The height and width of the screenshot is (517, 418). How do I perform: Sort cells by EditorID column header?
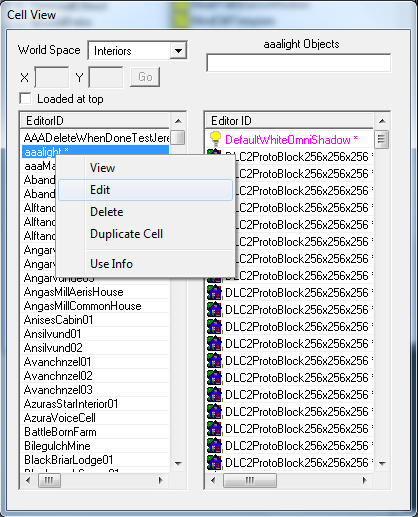[x=96, y=121]
